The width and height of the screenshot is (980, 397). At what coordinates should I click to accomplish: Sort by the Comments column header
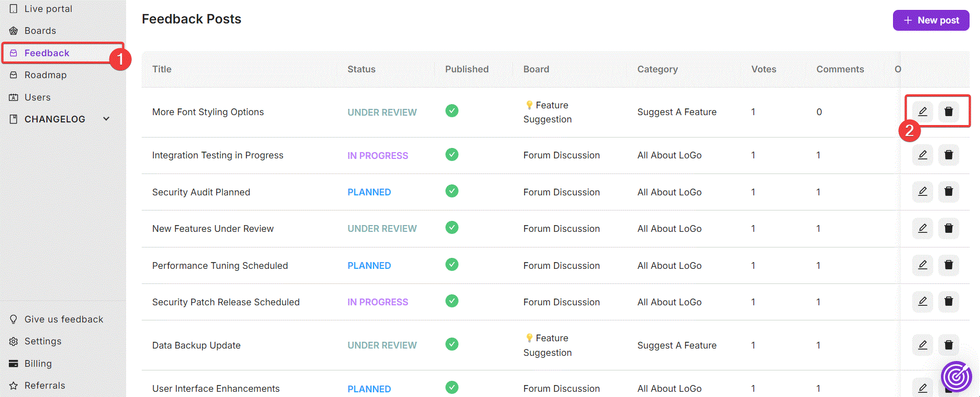tap(840, 69)
